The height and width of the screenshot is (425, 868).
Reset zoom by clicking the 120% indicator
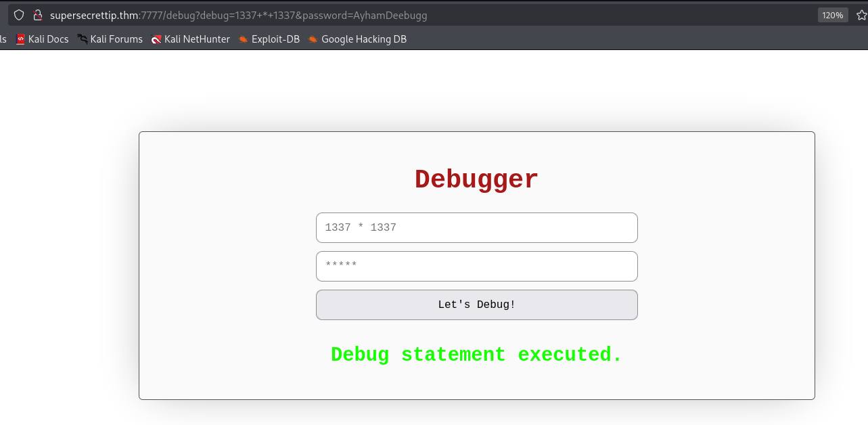point(832,14)
